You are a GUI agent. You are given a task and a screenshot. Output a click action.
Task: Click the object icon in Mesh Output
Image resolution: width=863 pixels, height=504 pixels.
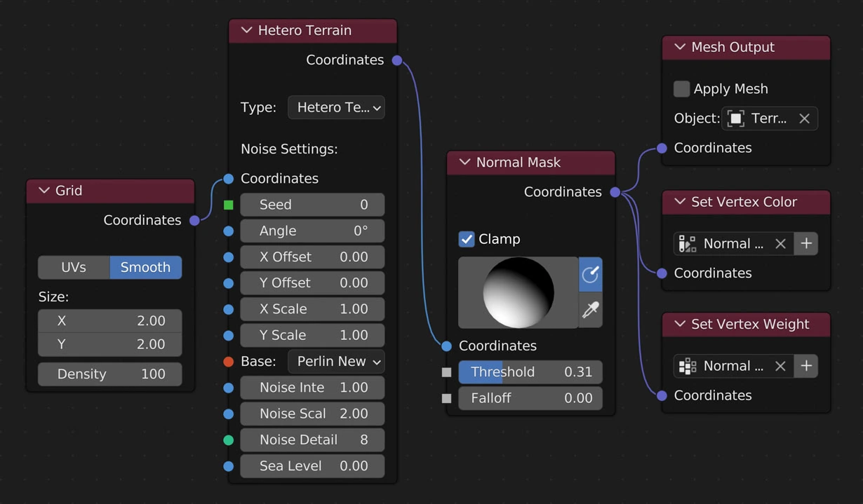[735, 118]
